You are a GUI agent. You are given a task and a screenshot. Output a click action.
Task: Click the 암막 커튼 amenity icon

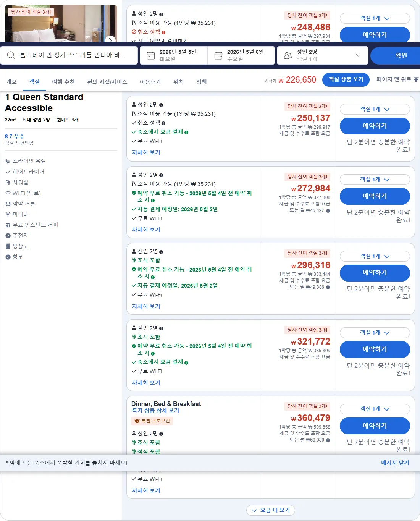[8, 204]
